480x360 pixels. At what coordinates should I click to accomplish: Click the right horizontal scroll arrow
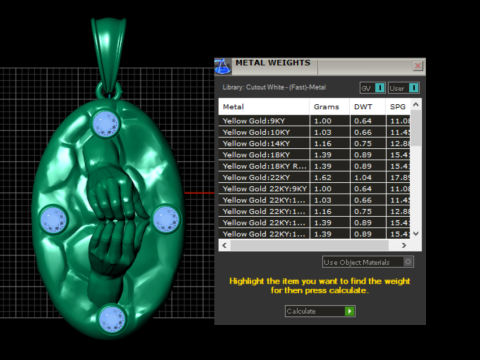404,245
